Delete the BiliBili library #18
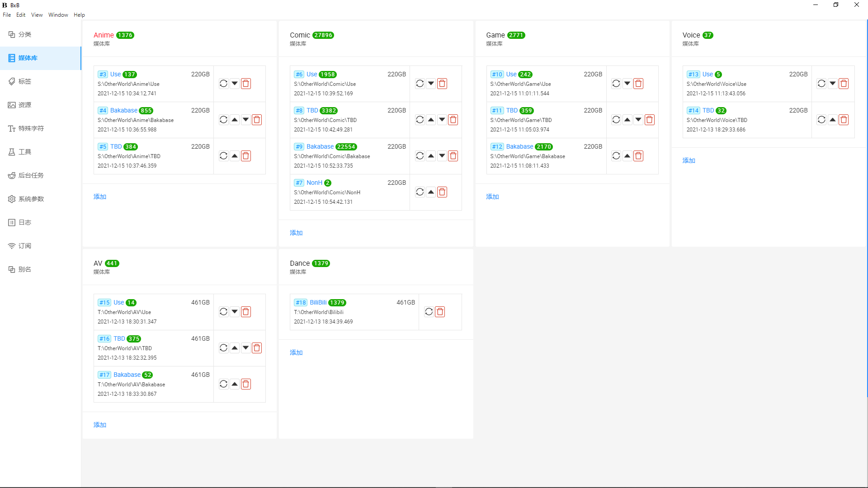 [x=440, y=312]
